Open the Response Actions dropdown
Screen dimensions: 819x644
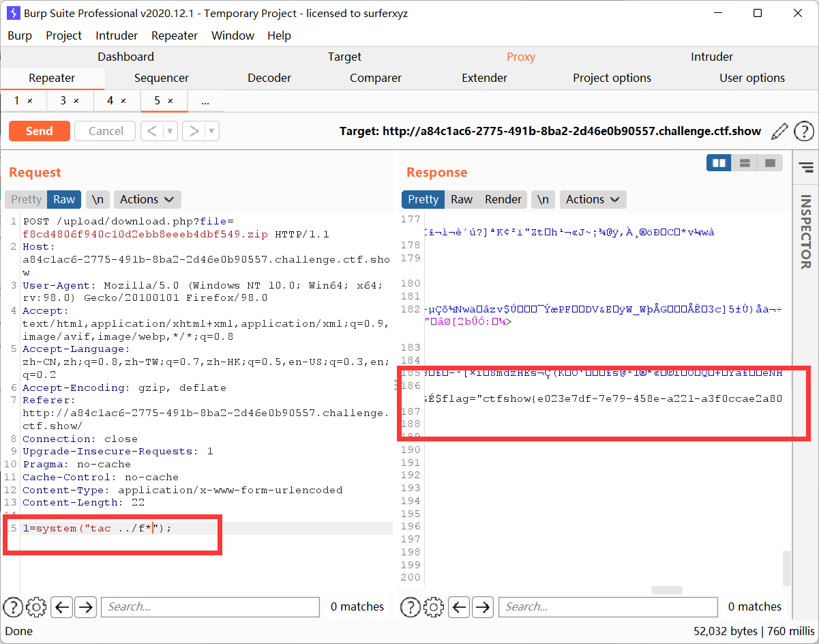pyautogui.click(x=593, y=199)
